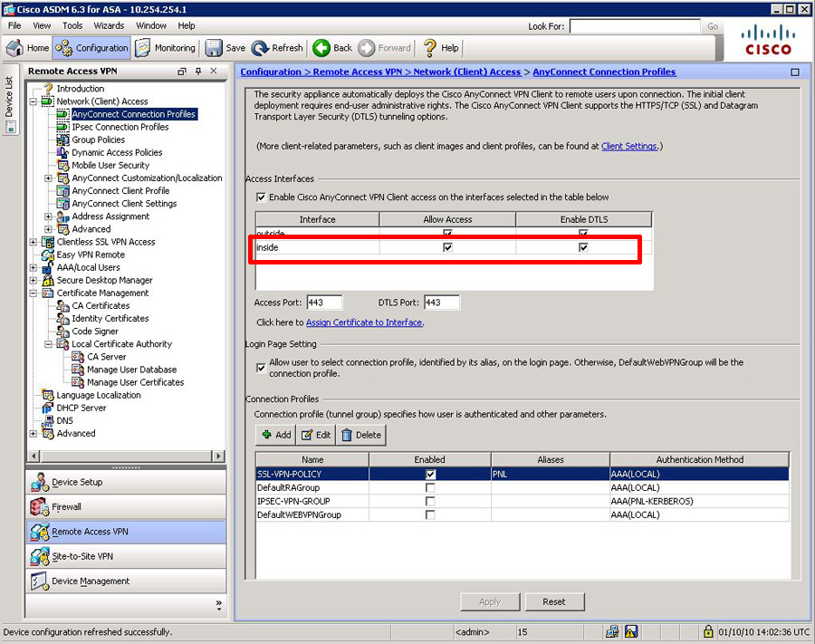Check Enabled for DefaultRAGroup profile

coord(430,487)
